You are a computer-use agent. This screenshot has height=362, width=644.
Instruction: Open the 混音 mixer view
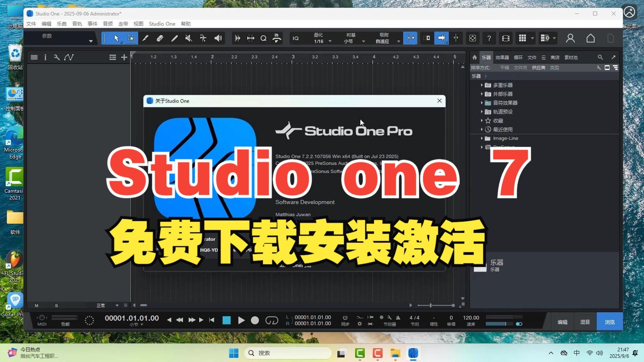tap(585, 322)
